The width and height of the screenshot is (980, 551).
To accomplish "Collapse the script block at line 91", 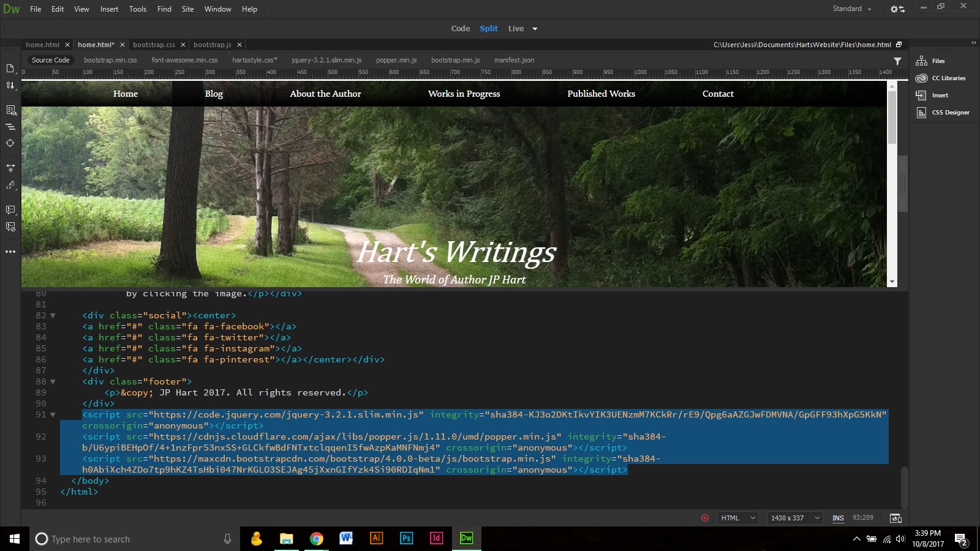I will pos(53,415).
